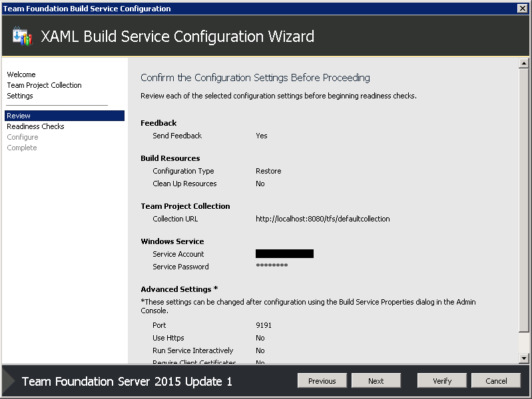The height and width of the screenshot is (399, 532).
Task: Click the scrollbar up arrow
Action: coord(524,63)
